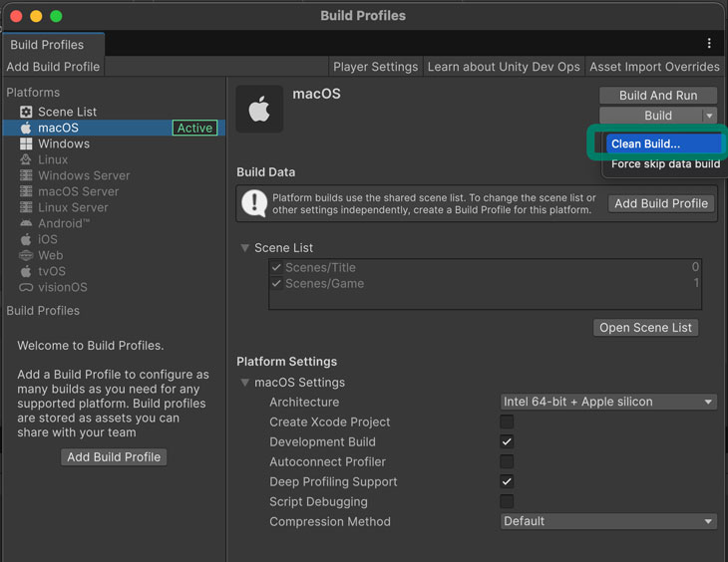Viewport: 728px width, 562px height.
Task: Select the macOS platform row
Action: pyautogui.click(x=115, y=128)
